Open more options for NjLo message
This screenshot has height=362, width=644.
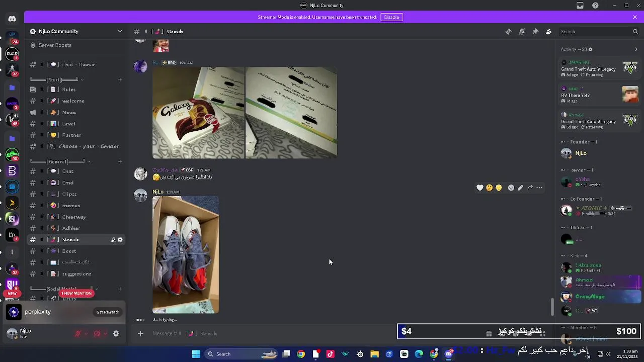click(539, 188)
